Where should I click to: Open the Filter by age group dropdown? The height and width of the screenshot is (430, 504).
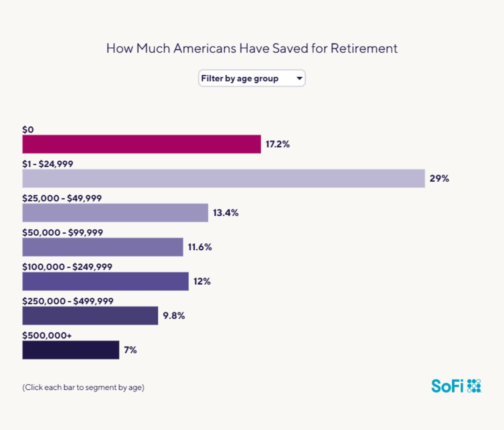(x=251, y=78)
